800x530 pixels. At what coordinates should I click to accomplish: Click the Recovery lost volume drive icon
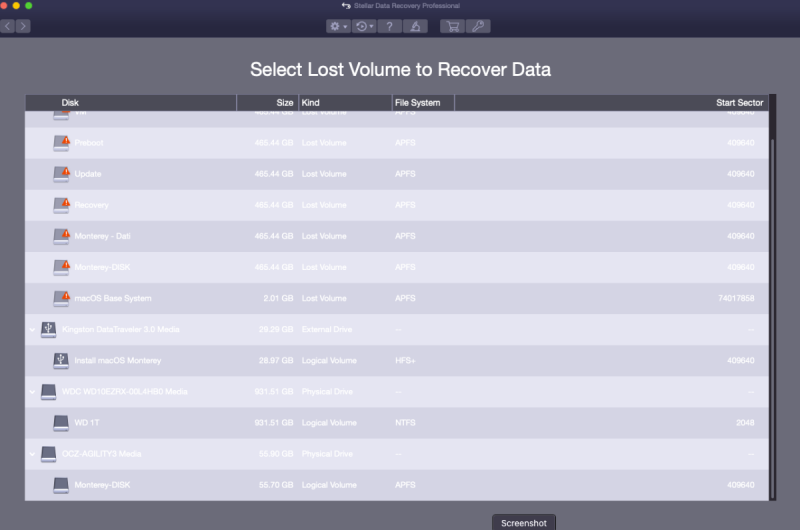[x=62, y=205]
